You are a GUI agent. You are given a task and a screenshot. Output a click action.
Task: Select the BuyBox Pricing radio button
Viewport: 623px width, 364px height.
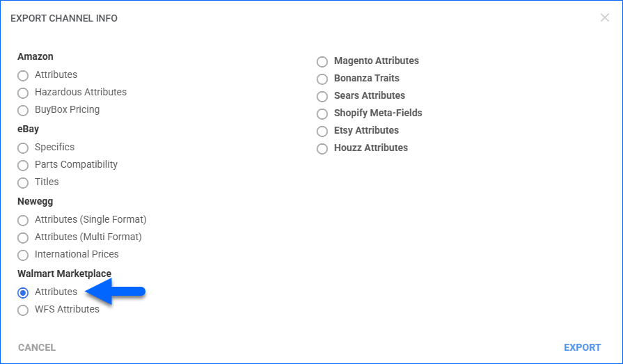point(23,110)
